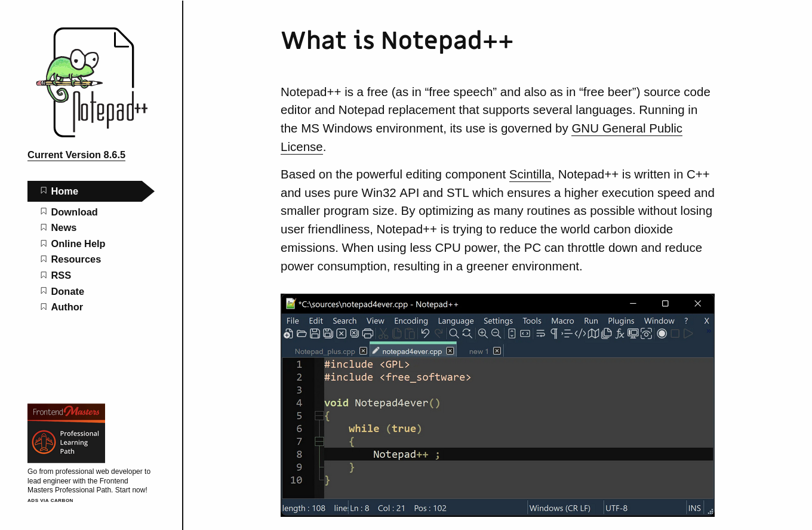Open the File menu in Notepad++

pyautogui.click(x=293, y=321)
